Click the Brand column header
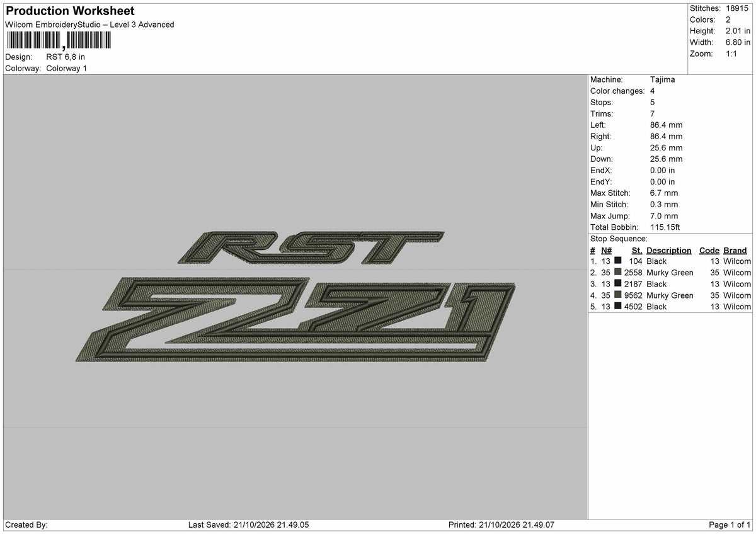The width and height of the screenshot is (756, 534). pos(735,250)
